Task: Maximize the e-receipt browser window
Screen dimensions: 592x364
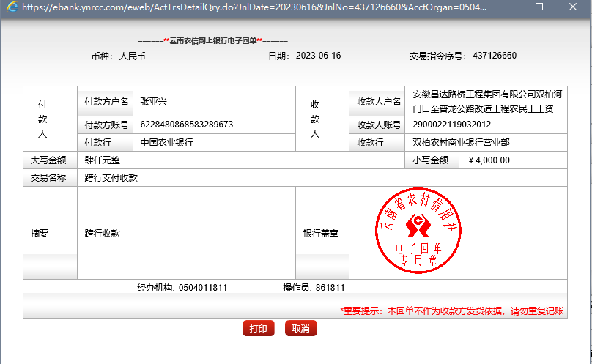Action: (x=539, y=7)
